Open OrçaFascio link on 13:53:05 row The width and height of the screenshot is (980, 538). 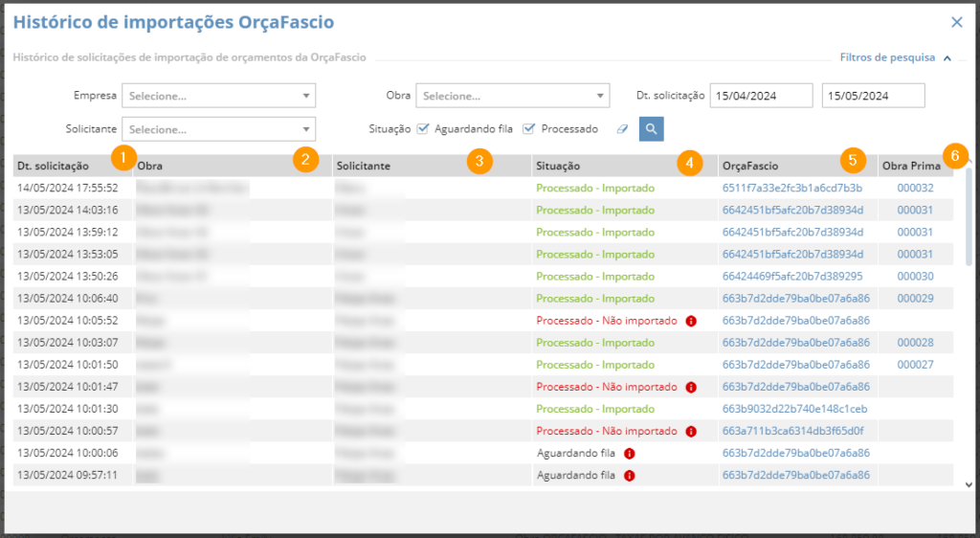coord(792,255)
